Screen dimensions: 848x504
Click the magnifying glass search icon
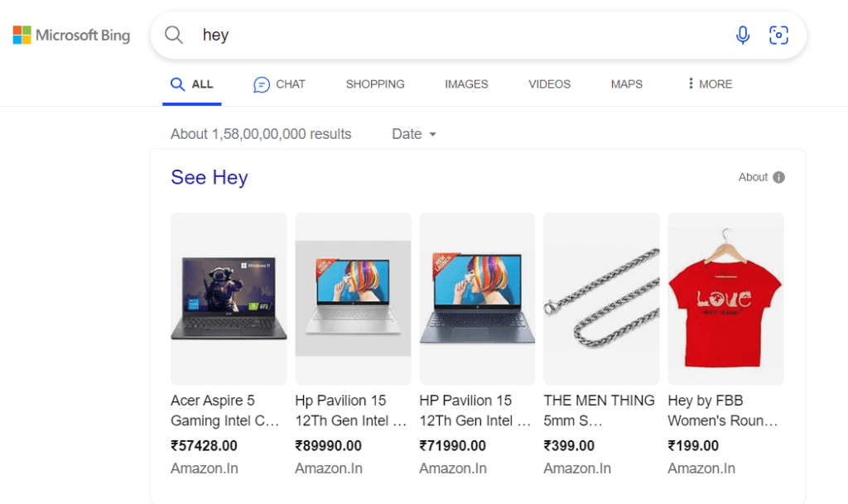[x=174, y=35]
